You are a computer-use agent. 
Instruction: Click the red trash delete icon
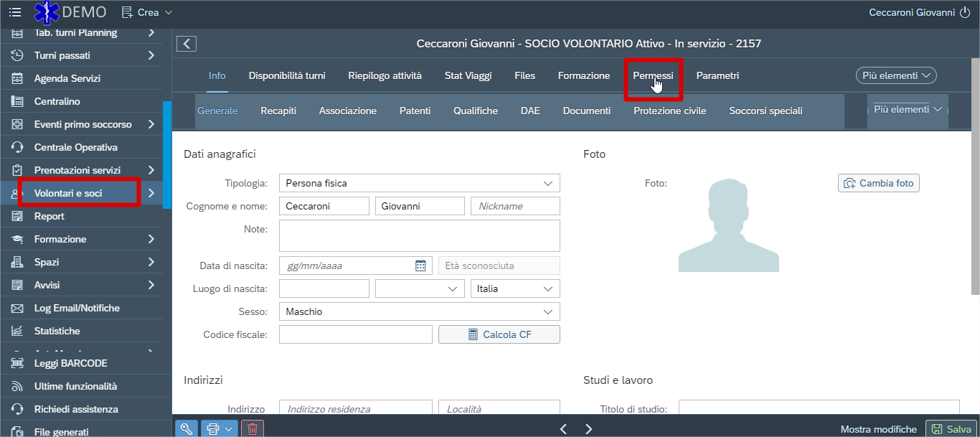[x=253, y=429]
